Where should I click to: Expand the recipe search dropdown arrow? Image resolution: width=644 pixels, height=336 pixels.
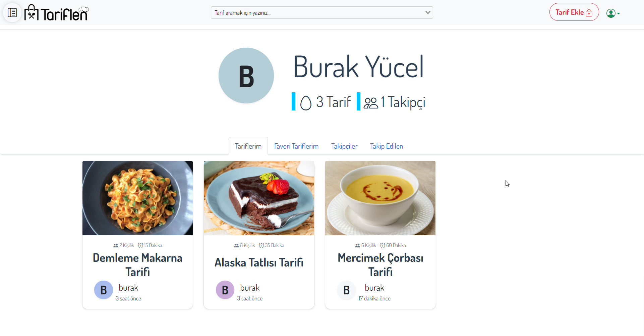(427, 13)
